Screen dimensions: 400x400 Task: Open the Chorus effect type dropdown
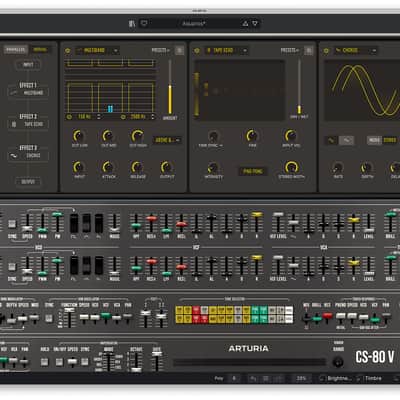[x=356, y=51]
